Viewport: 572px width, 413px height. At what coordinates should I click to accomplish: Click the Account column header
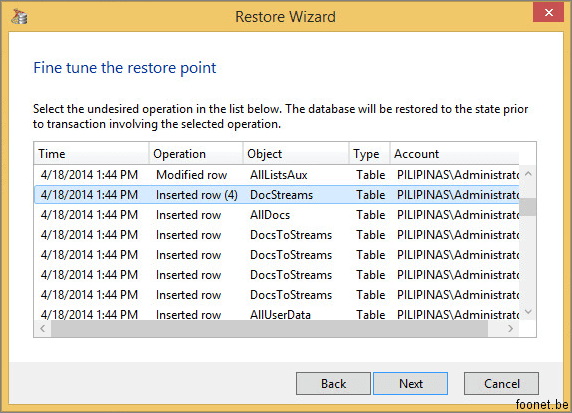pos(454,154)
